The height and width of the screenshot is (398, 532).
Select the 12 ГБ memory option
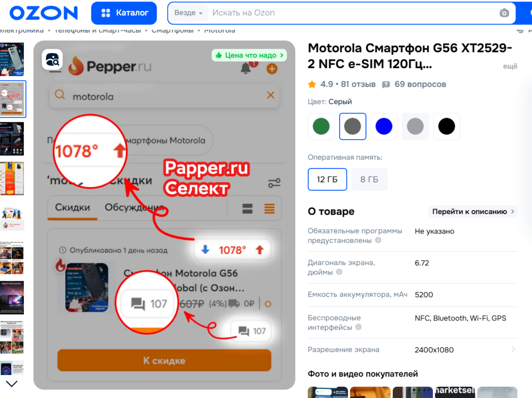coord(327,179)
